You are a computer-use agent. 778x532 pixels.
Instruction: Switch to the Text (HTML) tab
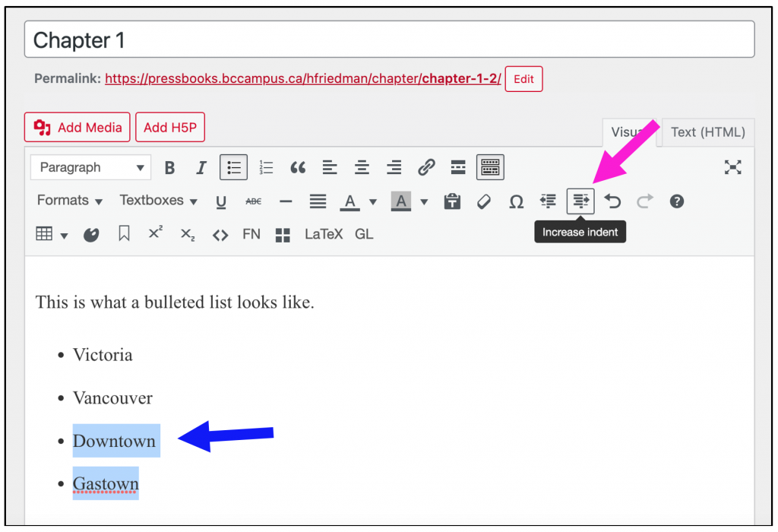pyautogui.click(x=707, y=132)
